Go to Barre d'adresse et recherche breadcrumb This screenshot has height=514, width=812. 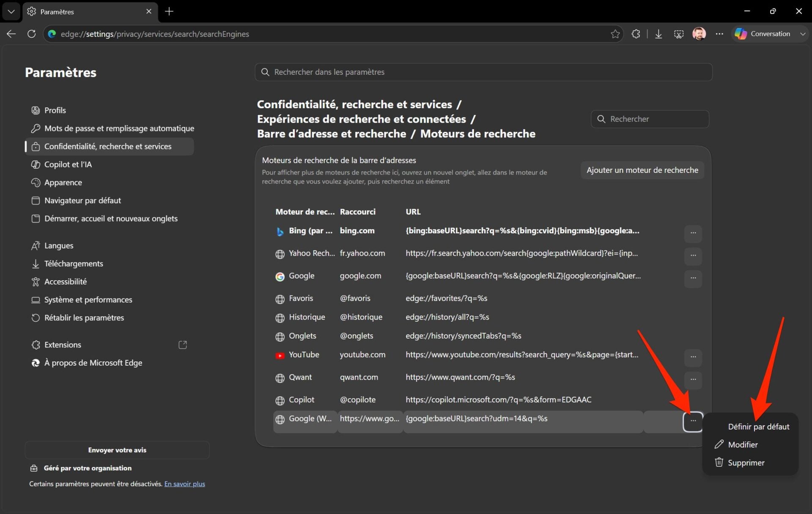point(332,134)
